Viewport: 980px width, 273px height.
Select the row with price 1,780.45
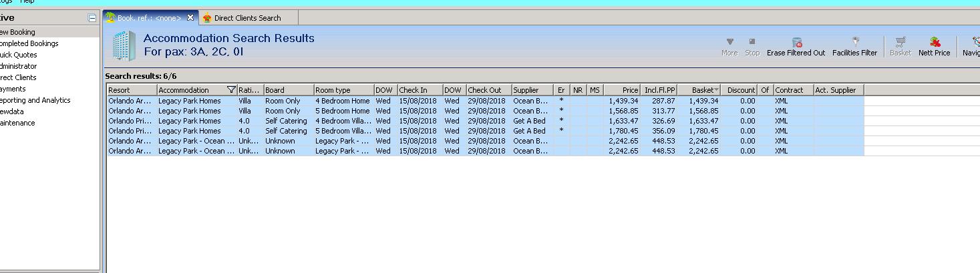pos(485,131)
